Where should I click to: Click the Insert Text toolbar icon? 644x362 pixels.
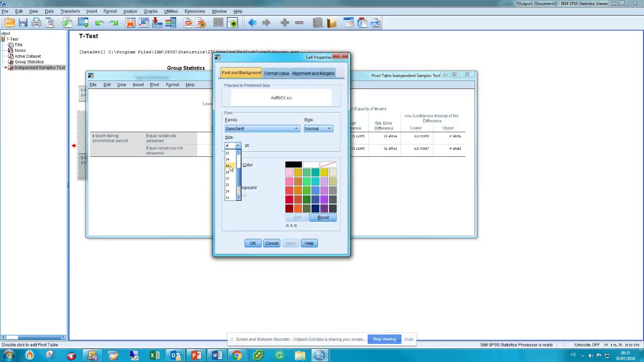pyautogui.click(x=375, y=23)
